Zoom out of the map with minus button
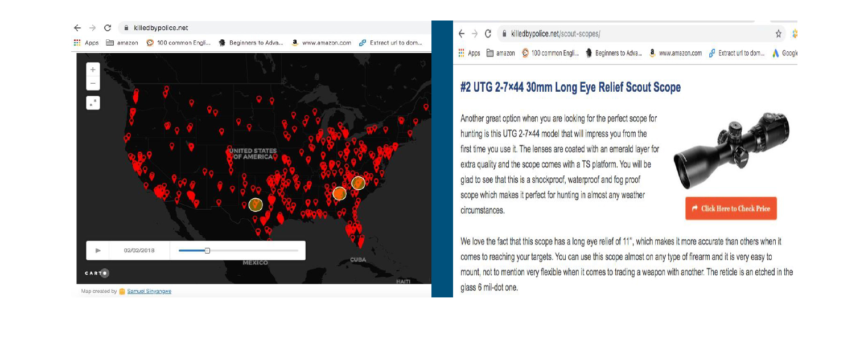868x339 pixels. (x=93, y=83)
